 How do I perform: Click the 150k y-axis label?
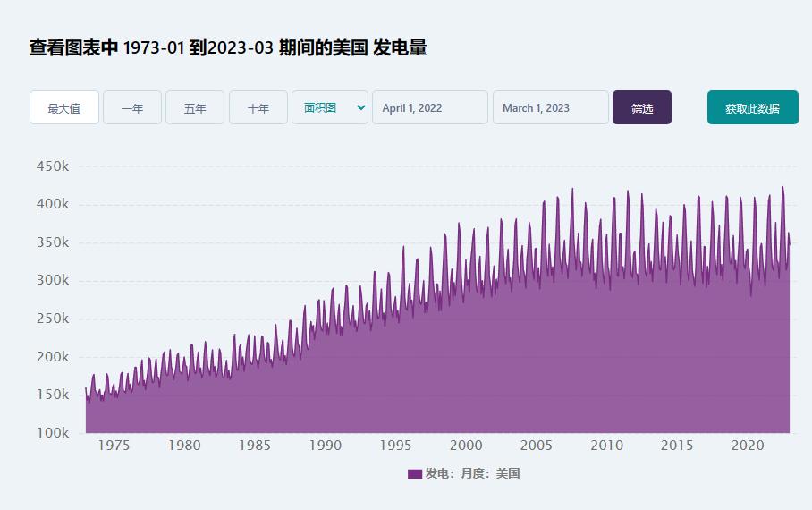pyautogui.click(x=52, y=395)
